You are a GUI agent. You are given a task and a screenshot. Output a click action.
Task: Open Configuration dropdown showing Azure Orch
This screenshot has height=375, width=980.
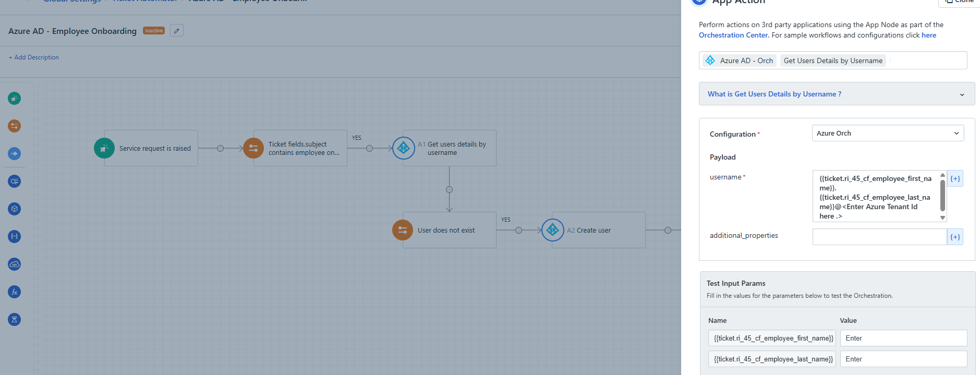point(888,133)
